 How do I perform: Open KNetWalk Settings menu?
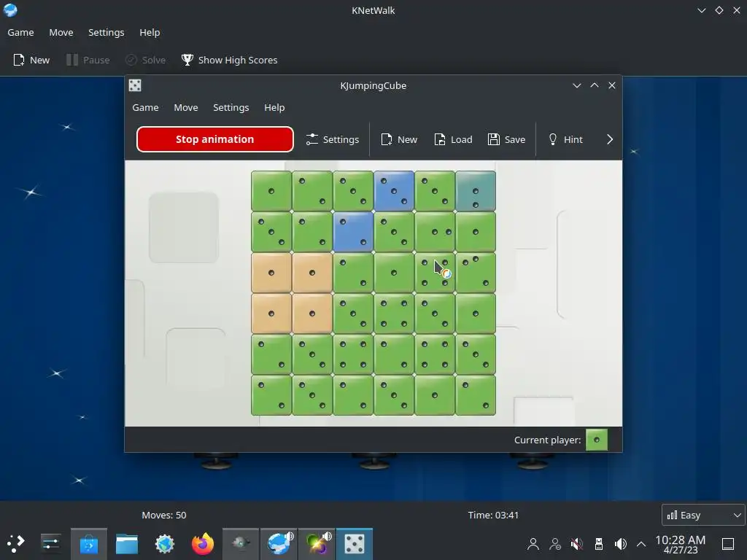(x=107, y=32)
